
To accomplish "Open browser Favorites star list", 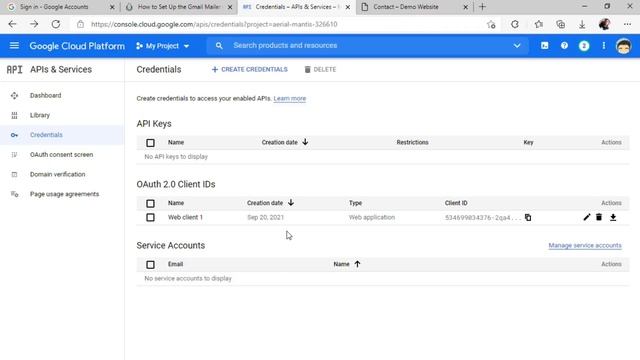I will [538, 24].
